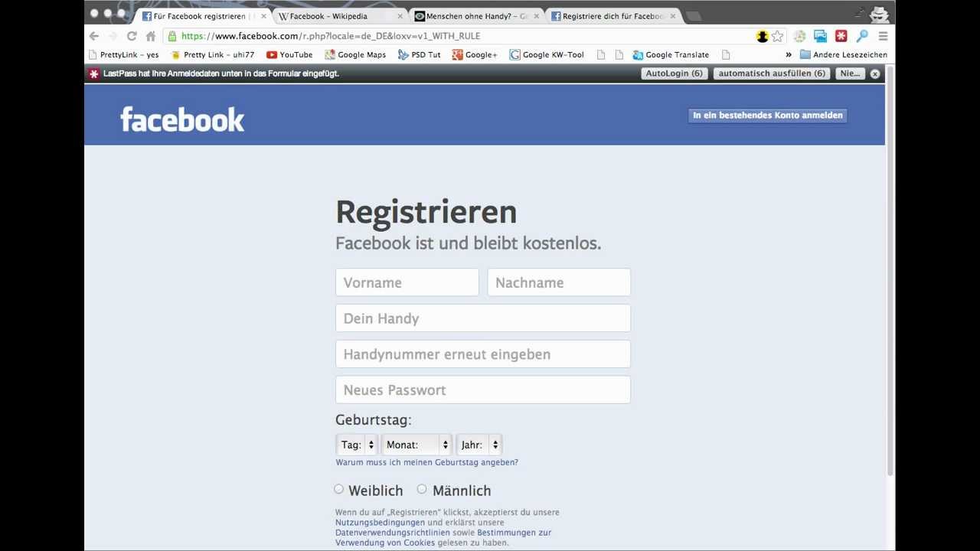The height and width of the screenshot is (551, 980).
Task: Click Handynummer erneut eingeben field
Action: click(483, 354)
